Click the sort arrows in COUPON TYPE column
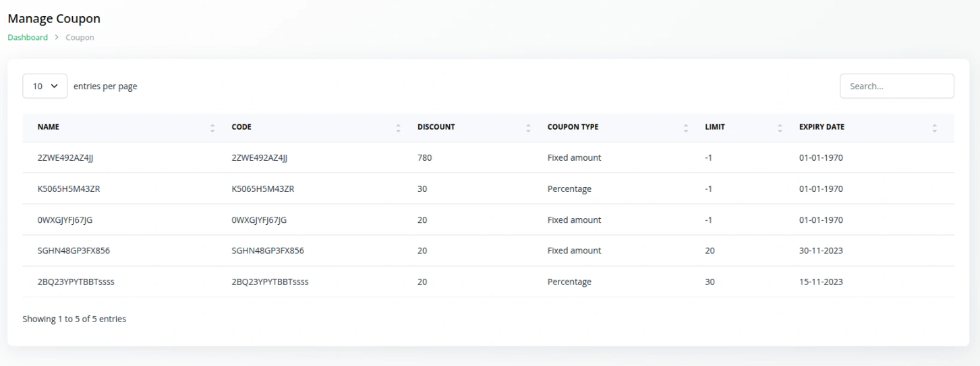The image size is (980, 366). click(686, 127)
